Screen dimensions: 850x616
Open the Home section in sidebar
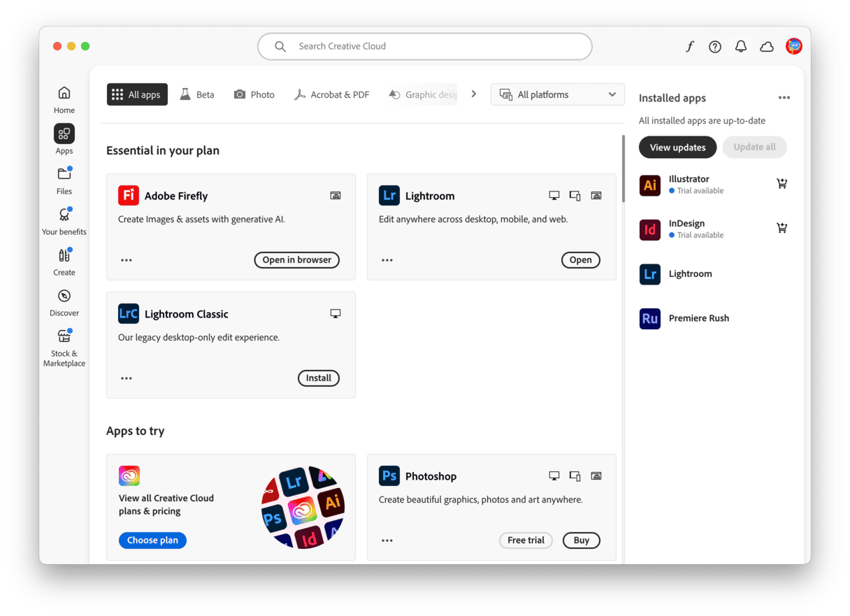pos(64,99)
